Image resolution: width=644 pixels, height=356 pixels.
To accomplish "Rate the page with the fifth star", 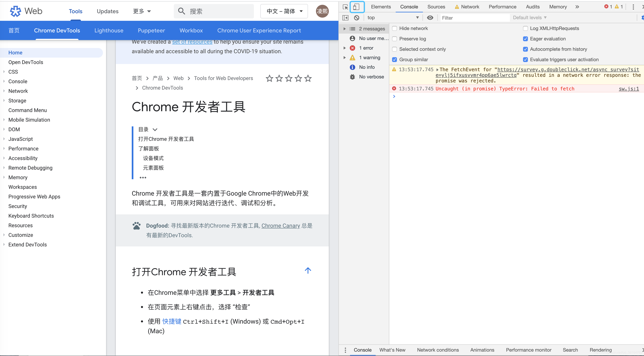I will [x=308, y=78].
